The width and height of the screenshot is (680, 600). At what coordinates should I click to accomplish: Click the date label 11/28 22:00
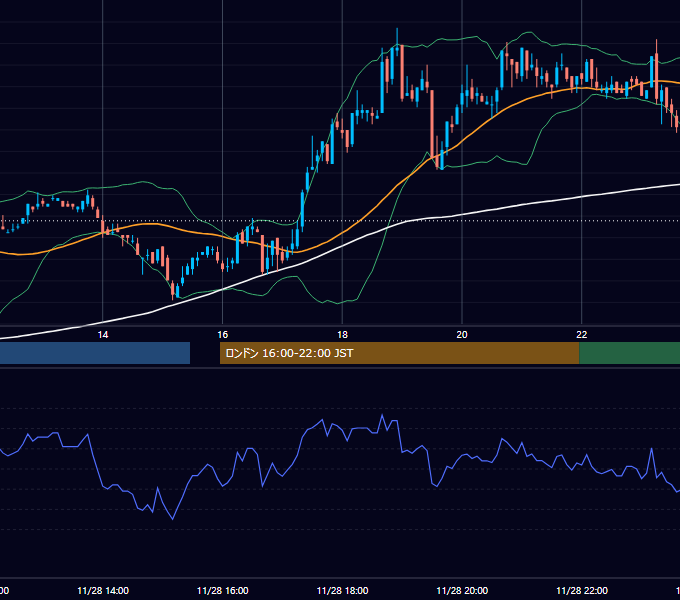pyautogui.click(x=582, y=590)
